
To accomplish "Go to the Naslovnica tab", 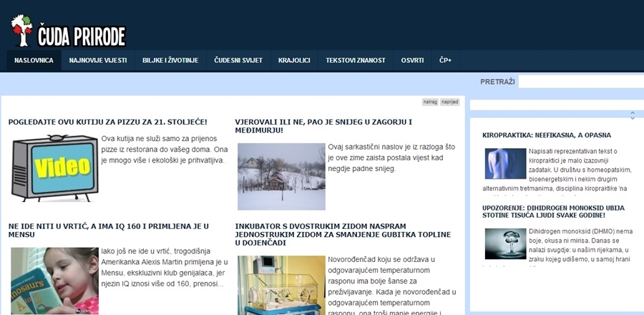I will (34, 60).
